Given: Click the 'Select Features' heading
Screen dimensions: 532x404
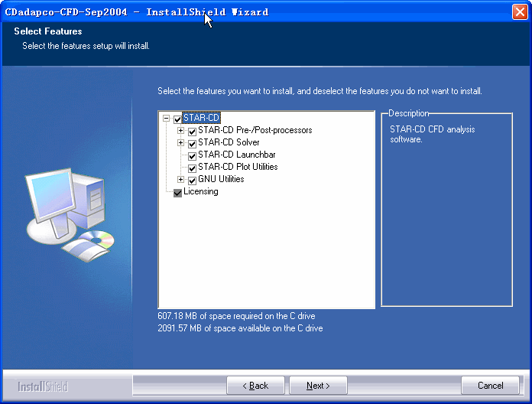Looking at the screenshot, I should pyautogui.click(x=48, y=31).
